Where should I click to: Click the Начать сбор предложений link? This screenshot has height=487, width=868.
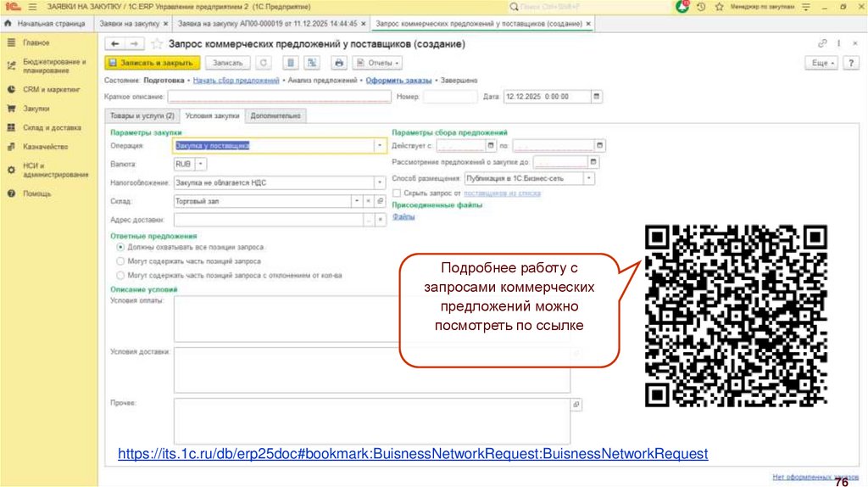coord(236,81)
